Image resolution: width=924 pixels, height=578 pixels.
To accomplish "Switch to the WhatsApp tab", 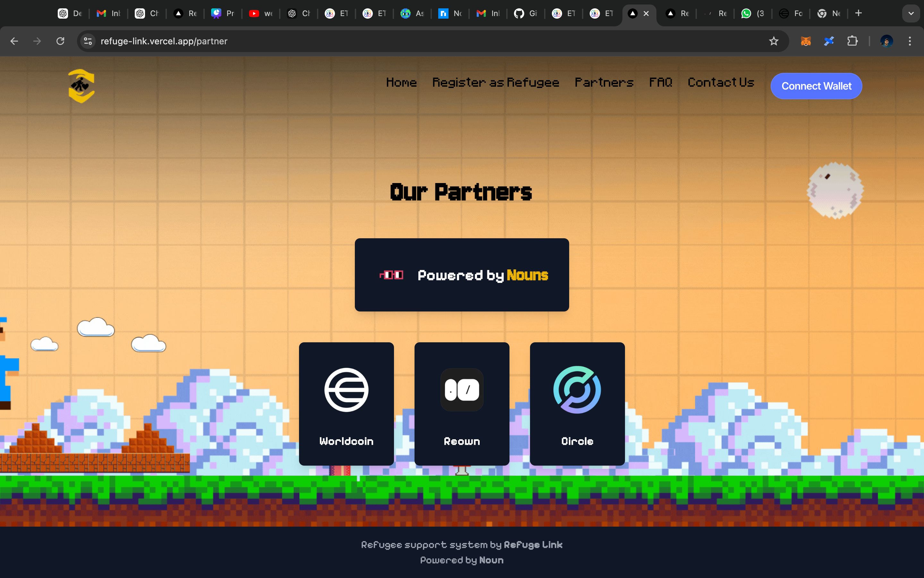I will point(753,13).
